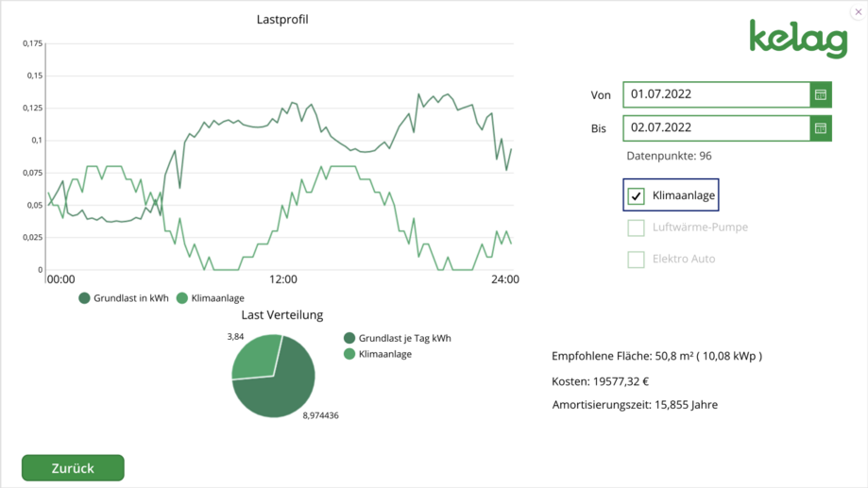
Task: Click the Amortisierungszeit result text
Action: 635,405
